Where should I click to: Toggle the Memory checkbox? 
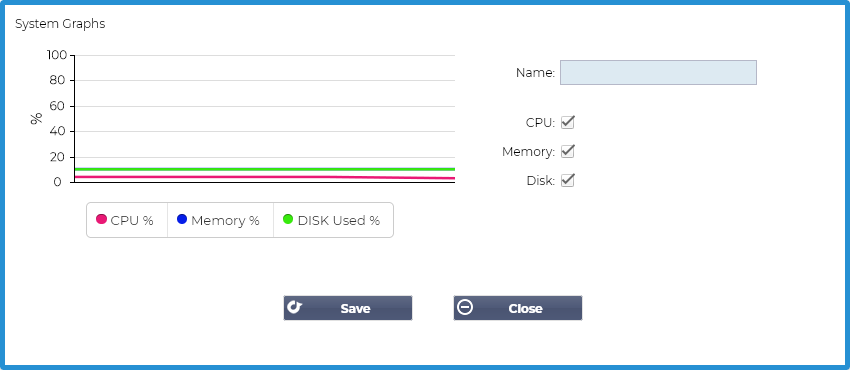(568, 151)
